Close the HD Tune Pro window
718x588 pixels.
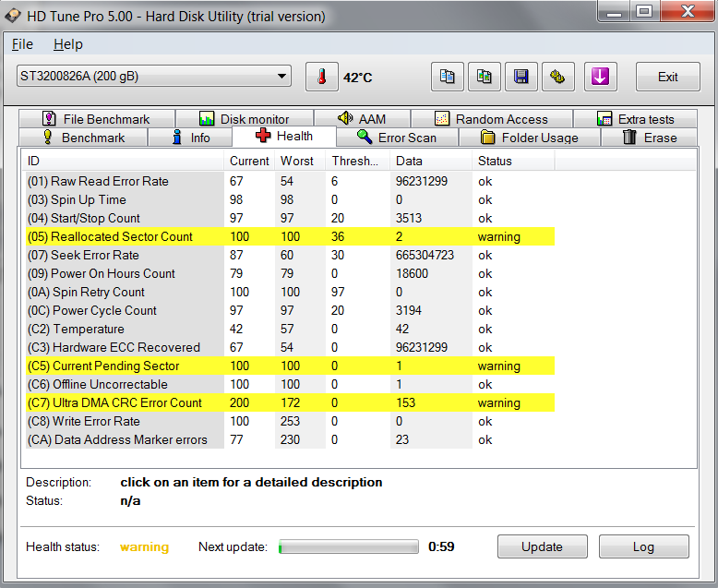(x=688, y=11)
